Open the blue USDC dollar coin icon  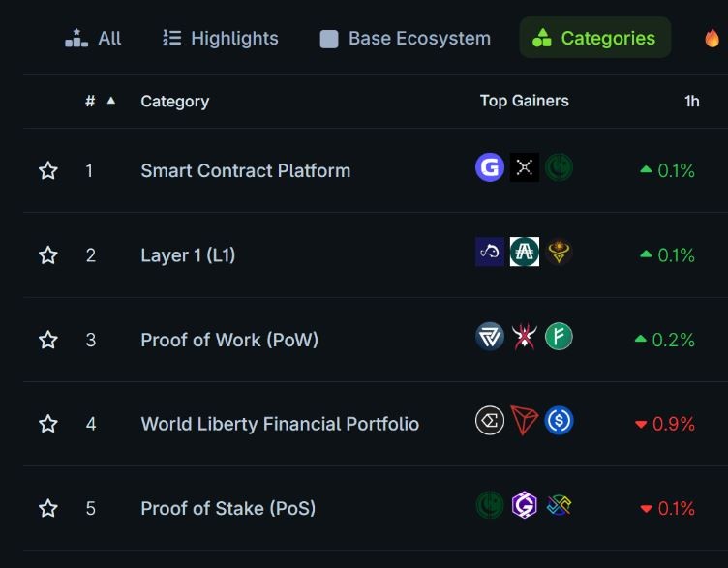coord(559,420)
